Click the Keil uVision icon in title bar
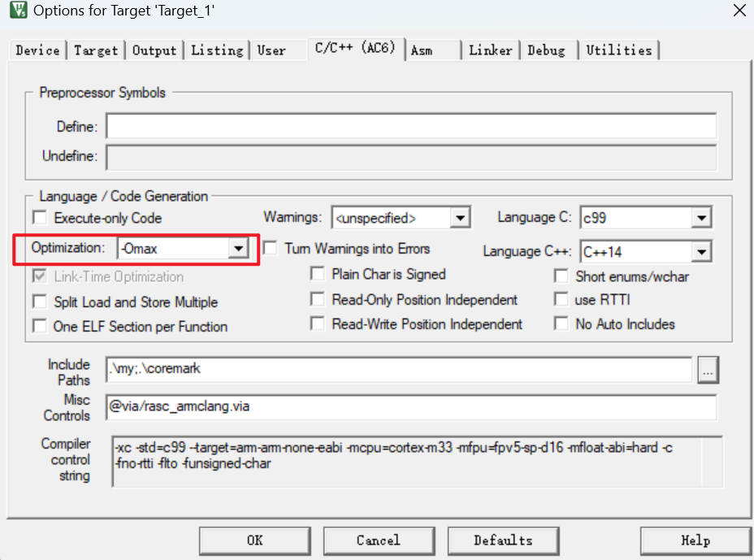 [x=18, y=10]
